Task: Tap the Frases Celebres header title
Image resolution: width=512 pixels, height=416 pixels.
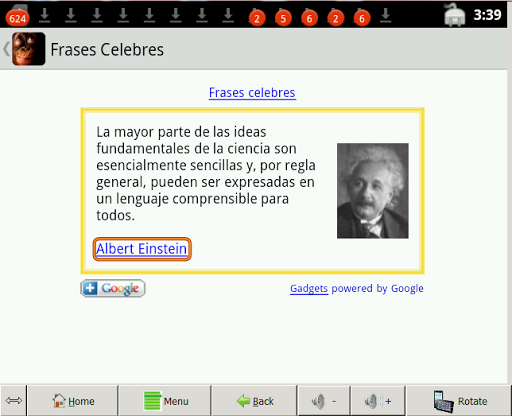Action: point(107,50)
